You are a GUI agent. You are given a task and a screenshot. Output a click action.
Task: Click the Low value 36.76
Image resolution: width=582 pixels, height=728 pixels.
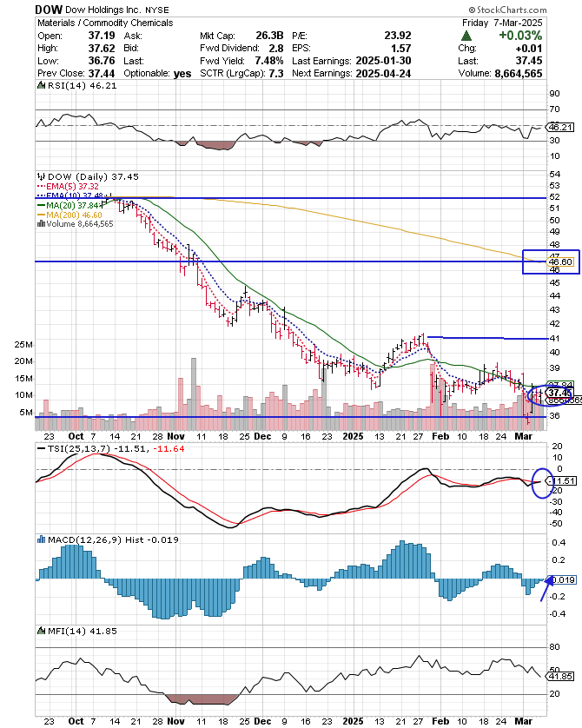pos(102,61)
